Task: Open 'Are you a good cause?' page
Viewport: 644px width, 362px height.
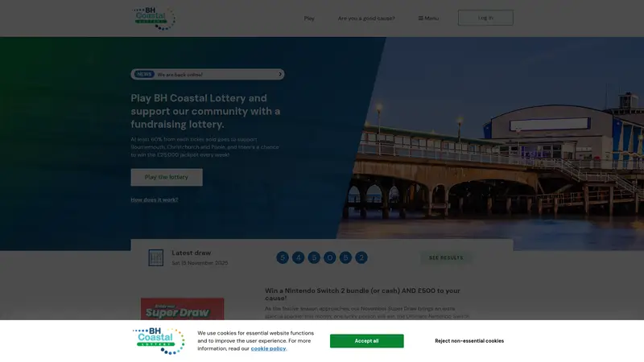Action: point(366,18)
